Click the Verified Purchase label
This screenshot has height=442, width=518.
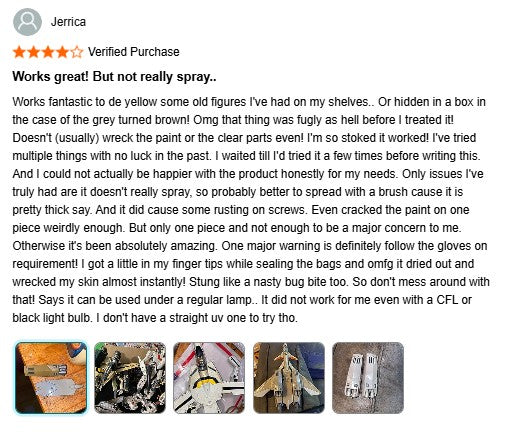134,52
